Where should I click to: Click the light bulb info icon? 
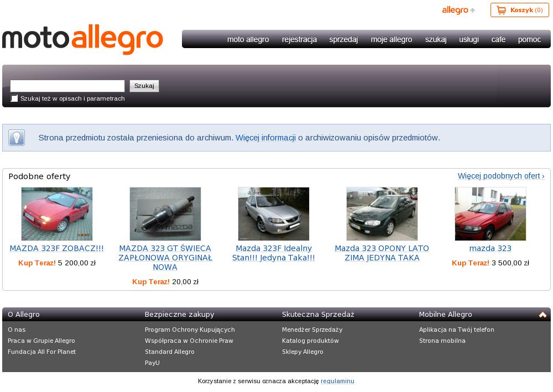coord(17,138)
